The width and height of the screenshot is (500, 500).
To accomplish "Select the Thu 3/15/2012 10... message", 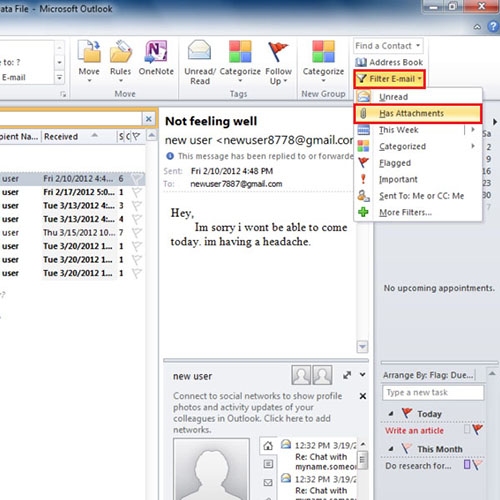I will coord(72,233).
